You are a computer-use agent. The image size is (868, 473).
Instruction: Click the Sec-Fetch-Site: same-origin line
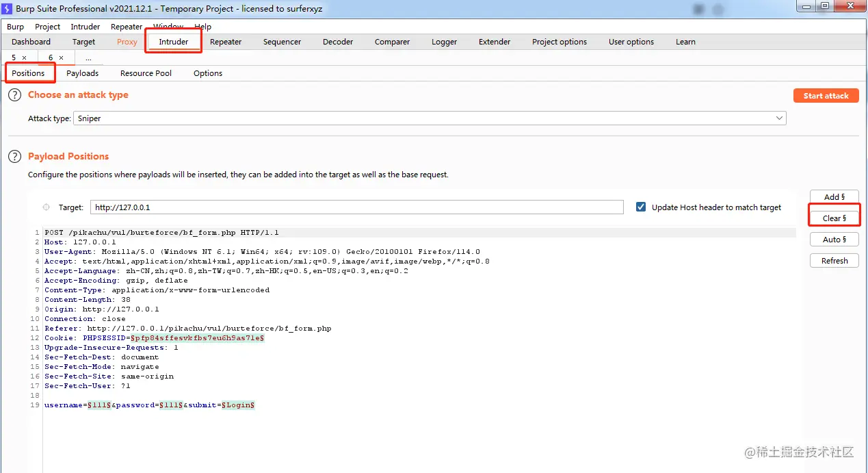click(109, 376)
